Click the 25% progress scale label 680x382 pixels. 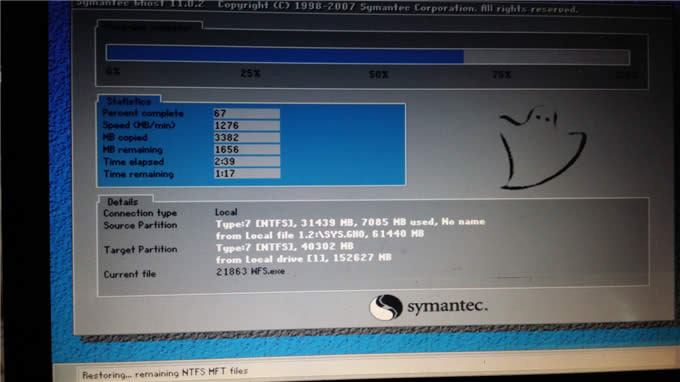[251, 73]
